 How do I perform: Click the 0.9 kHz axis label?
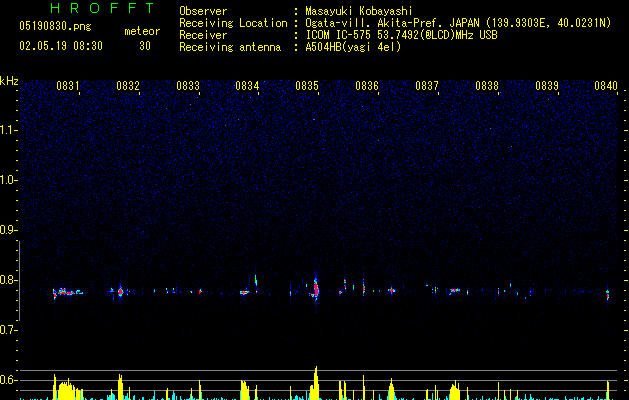[8, 230]
